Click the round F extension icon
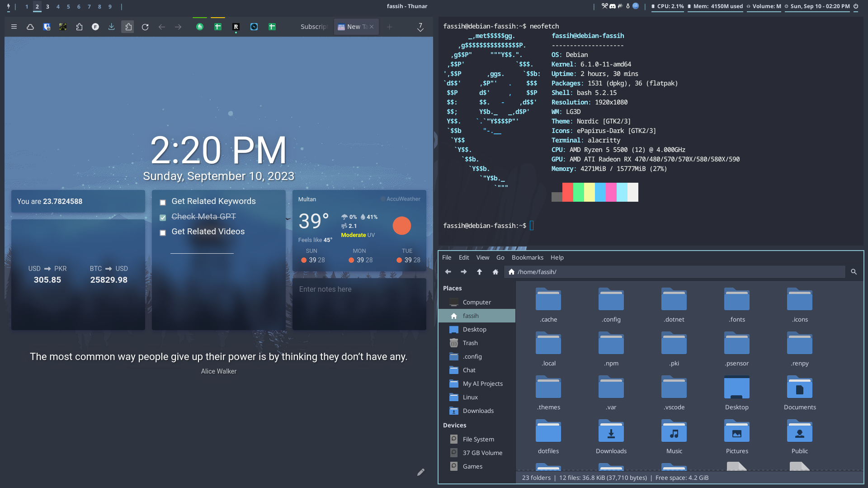Image resolution: width=868 pixels, height=488 pixels. point(95,27)
